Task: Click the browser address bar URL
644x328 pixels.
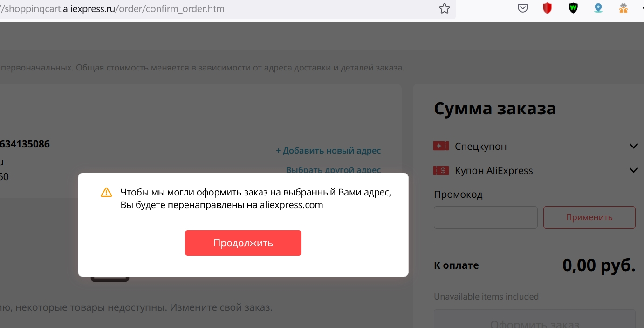Action: [112, 9]
